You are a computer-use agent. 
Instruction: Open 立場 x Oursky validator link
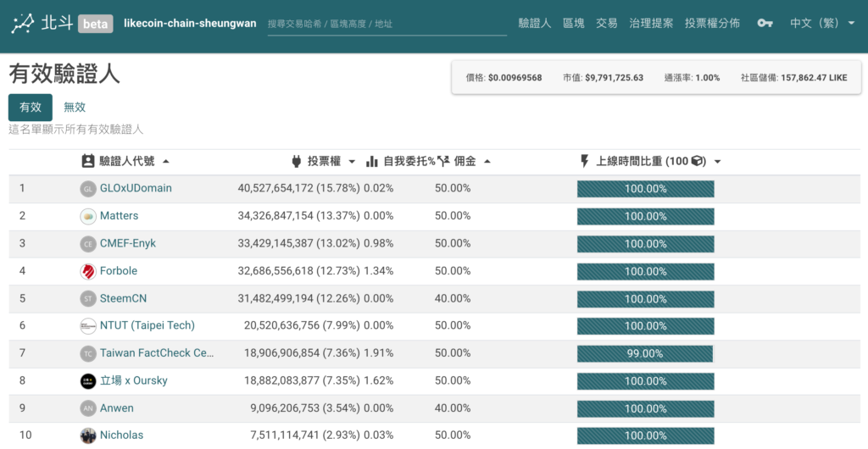point(133,380)
